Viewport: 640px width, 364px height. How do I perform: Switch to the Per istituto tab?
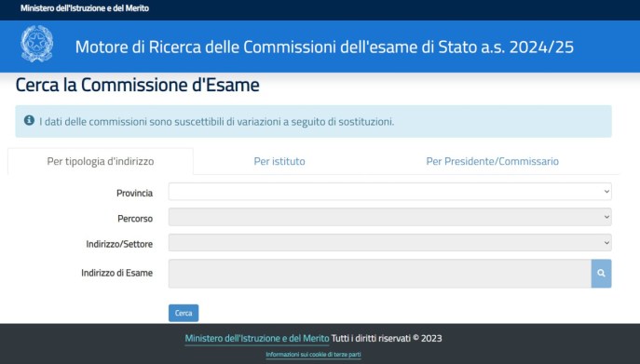tap(279, 161)
